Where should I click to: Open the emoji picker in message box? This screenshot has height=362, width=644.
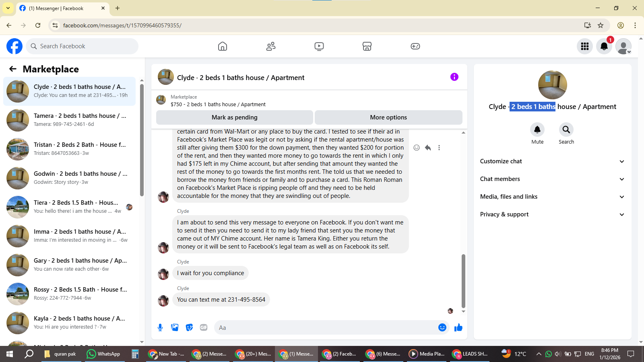tap(442, 327)
